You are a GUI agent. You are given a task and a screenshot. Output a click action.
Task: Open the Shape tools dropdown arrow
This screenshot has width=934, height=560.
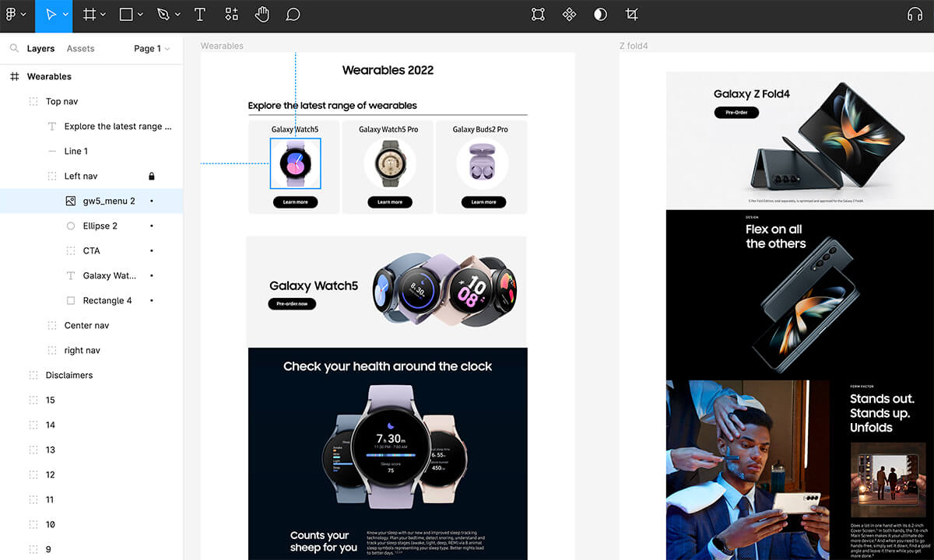(x=140, y=14)
